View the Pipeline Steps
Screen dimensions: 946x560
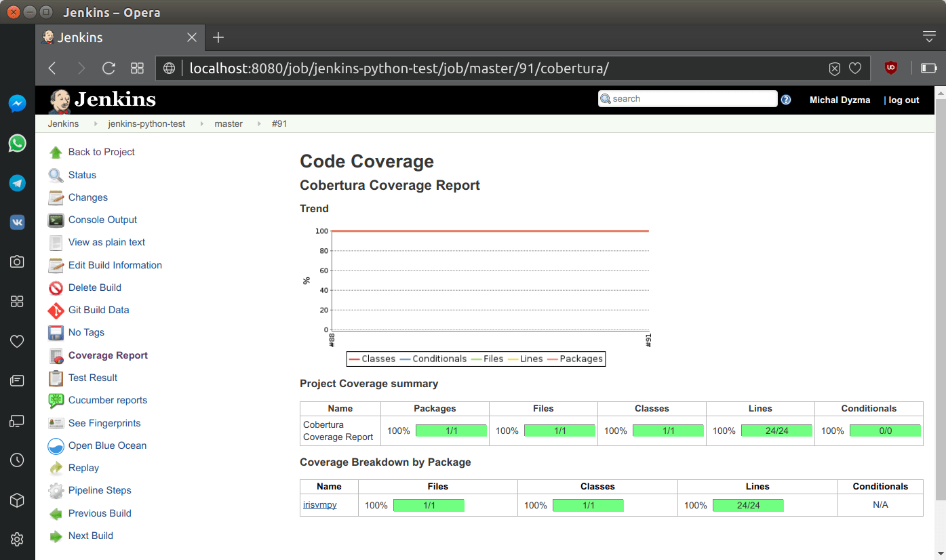100,490
